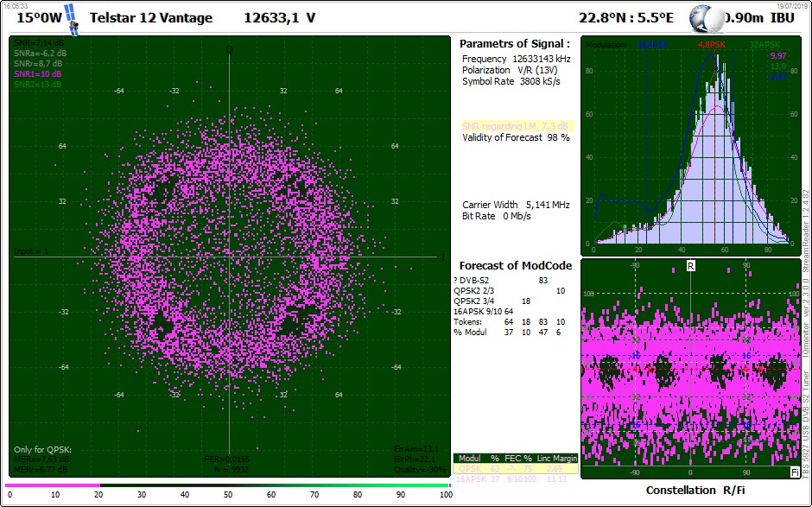This screenshot has width=812, height=507.
Task: Click the green SNR2=13 dB readout
Action: [37, 85]
